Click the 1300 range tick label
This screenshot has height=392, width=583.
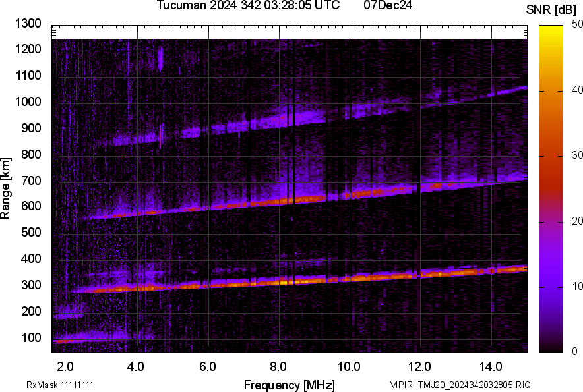coord(28,24)
